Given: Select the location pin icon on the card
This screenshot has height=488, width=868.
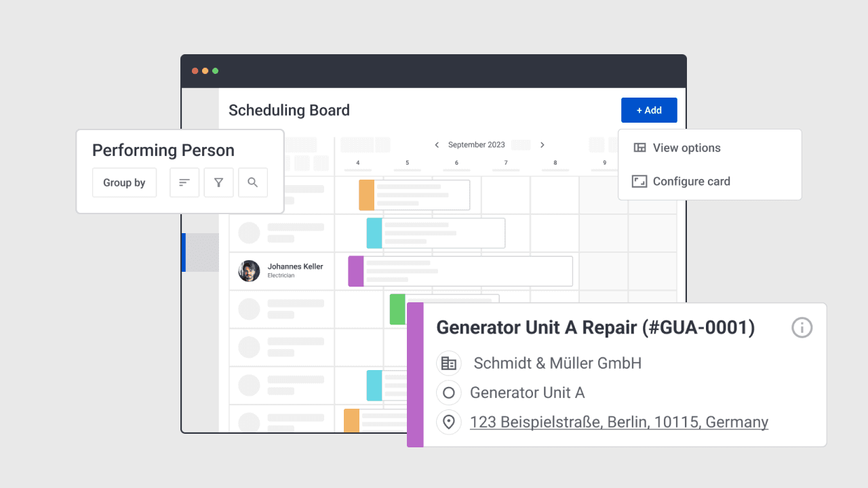Looking at the screenshot, I should click(449, 422).
